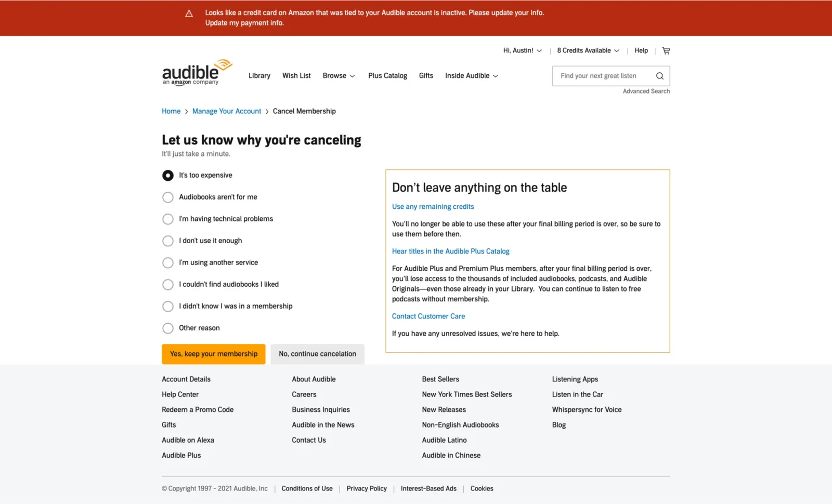This screenshot has height=504, width=832.
Task: Click Audible Plus in the footer
Action: [x=181, y=455]
